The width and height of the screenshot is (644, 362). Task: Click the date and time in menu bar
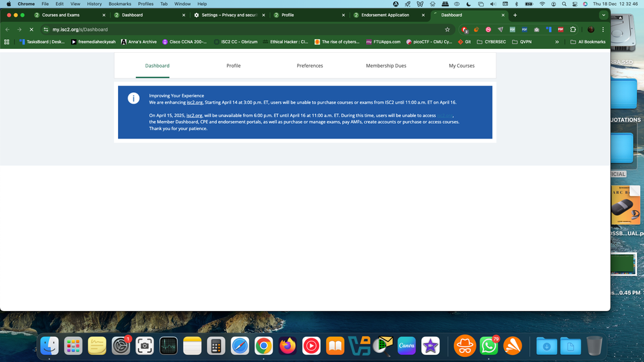[615, 4]
